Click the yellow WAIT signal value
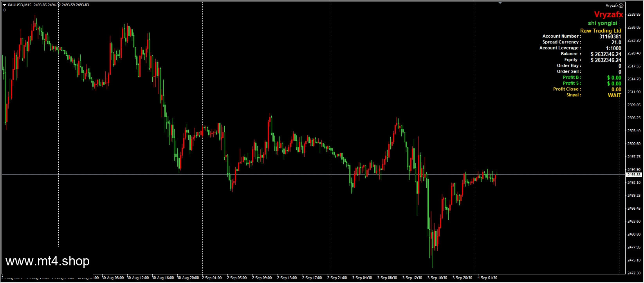Image resolution: width=644 pixels, height=283 pixels. coord(614,95)
